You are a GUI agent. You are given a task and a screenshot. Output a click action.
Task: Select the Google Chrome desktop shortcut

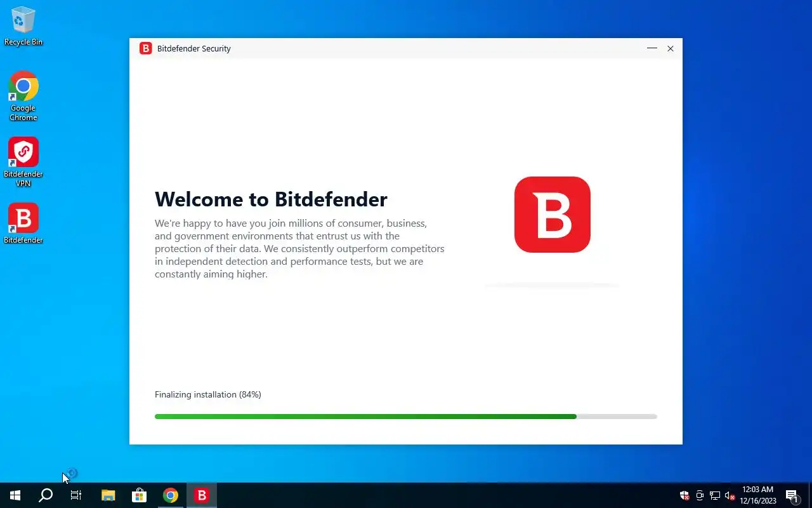(23, 96)
